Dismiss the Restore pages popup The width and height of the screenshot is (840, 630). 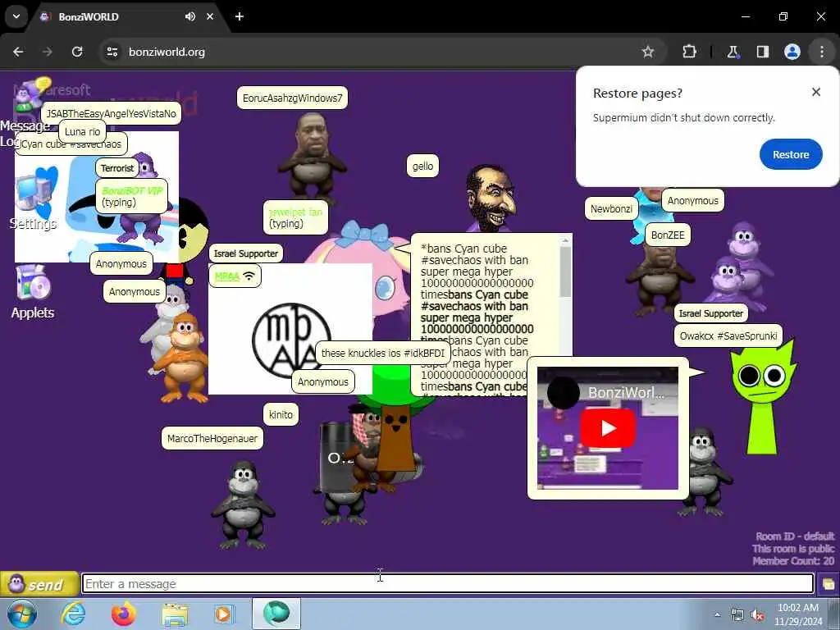point(816,92)
